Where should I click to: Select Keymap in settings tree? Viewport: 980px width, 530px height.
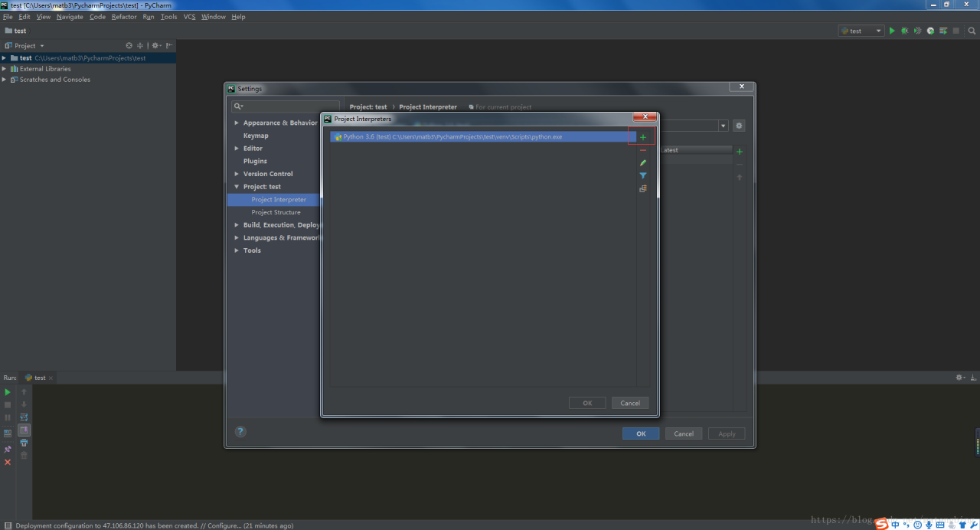(256, 136)
